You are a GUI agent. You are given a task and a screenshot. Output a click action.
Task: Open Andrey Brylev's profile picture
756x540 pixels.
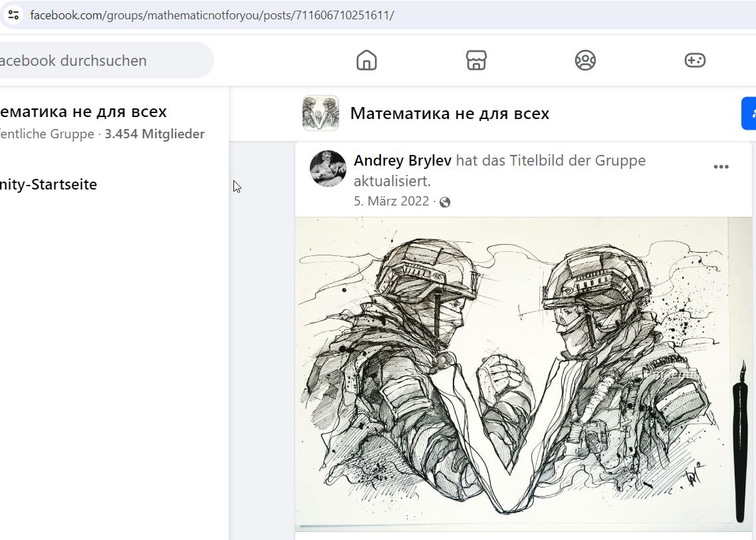[x=328, y=168]
